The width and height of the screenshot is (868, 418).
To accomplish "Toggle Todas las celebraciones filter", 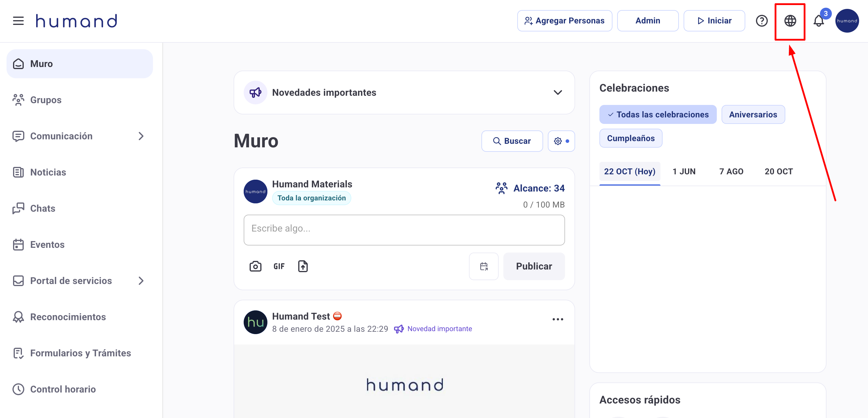I will 658,115.
